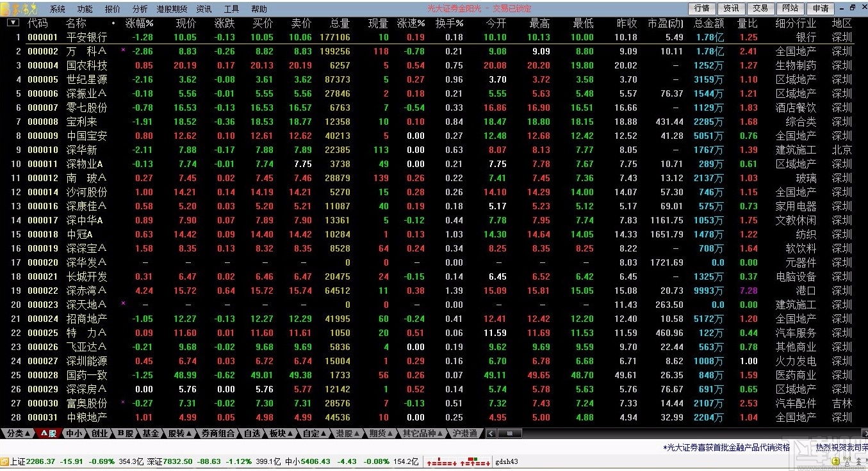Switch to the 沪港通 tab

click(464, 433)
